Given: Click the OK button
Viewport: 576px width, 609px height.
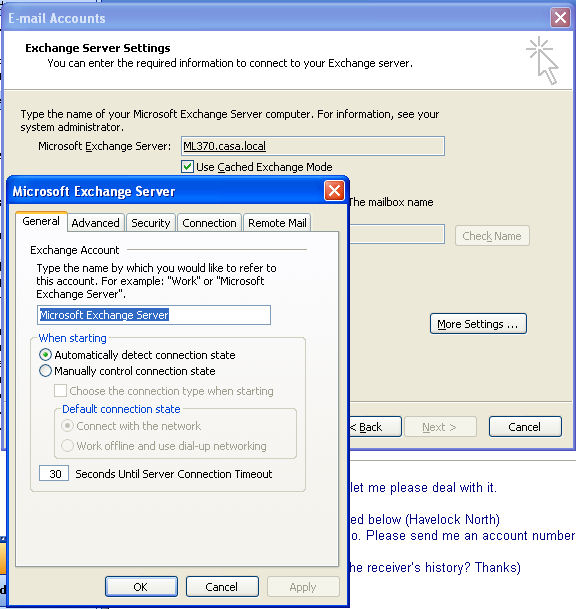Looking at the screenshot, I should [141, 586].
